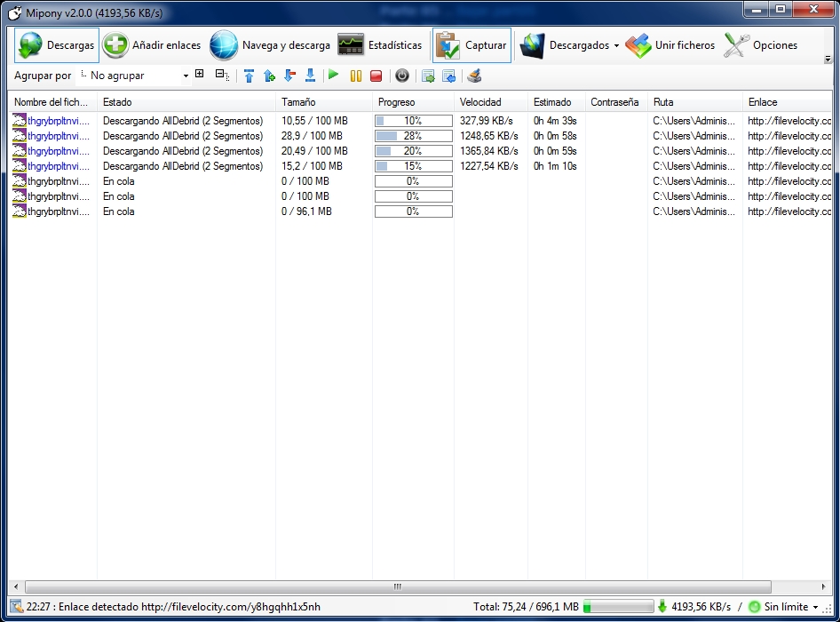Screen dimensions: 840x622
Task: Click the Descargando AllDebrid status in the 20% row
Action: (x=183, y=151)
